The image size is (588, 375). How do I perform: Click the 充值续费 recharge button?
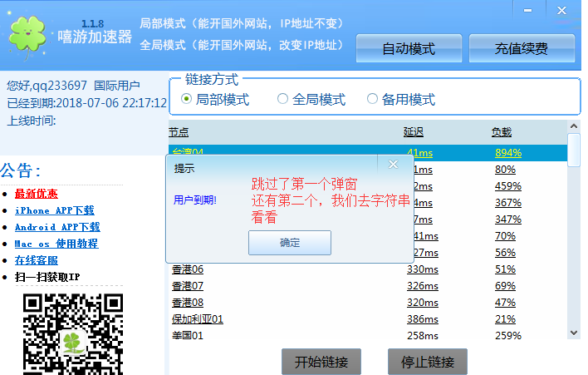(x=522, y=49)
